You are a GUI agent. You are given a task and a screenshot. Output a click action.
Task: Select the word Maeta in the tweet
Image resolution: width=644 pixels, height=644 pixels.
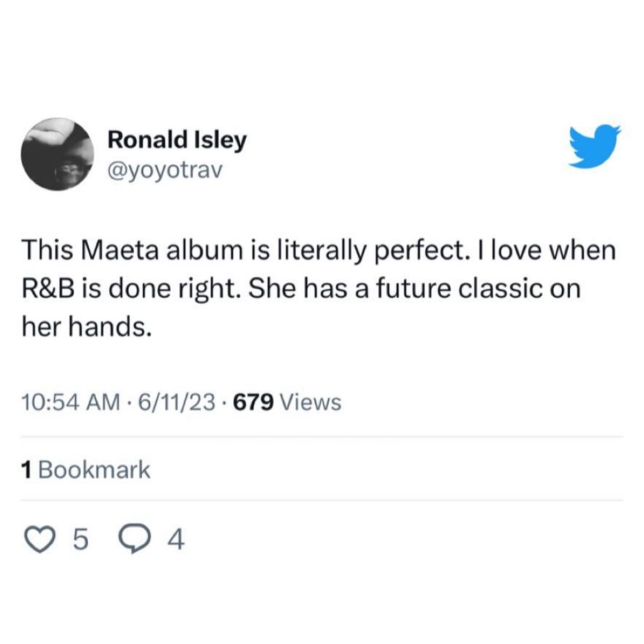click(121, 250)
